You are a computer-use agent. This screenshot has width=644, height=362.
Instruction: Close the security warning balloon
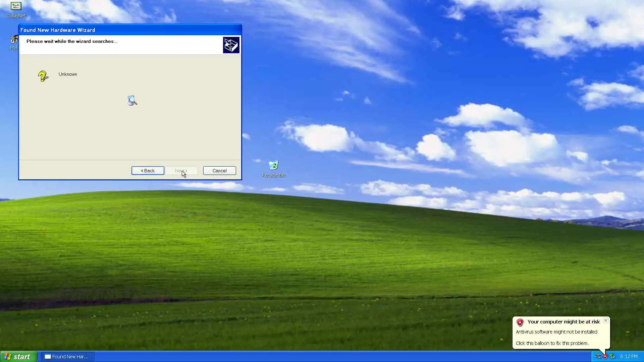click(x=605, y=320)
